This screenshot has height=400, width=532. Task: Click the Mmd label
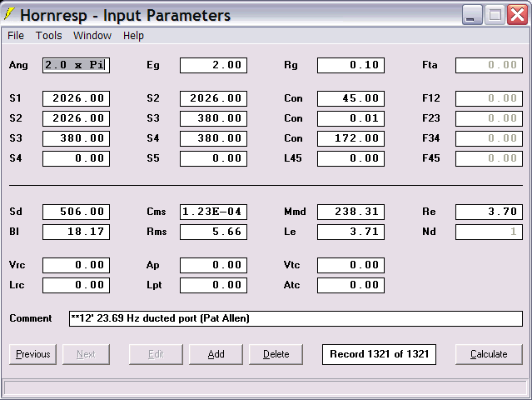[295, 212]
